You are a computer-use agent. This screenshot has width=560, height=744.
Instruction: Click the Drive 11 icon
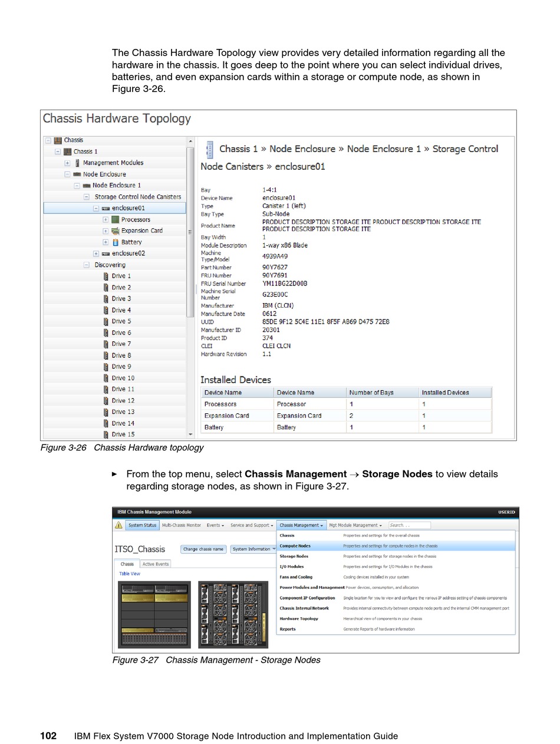106,390
